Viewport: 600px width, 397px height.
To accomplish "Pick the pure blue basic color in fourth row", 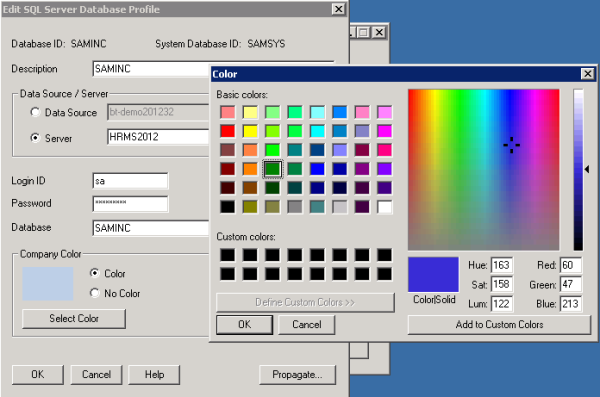I will tap(317, 169).
